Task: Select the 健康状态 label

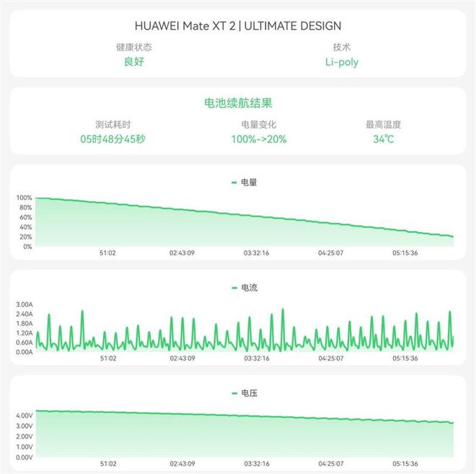Action: [134, 47]
